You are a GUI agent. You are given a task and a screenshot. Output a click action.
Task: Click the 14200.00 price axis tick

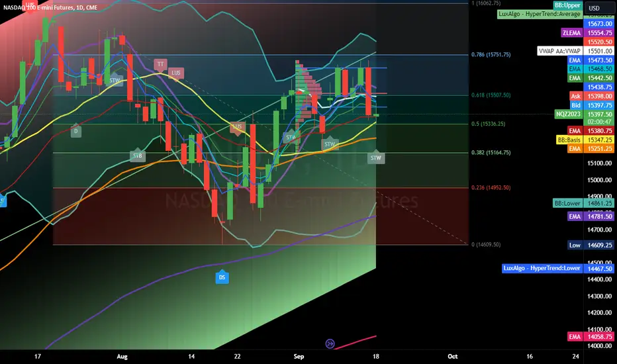coord(600,312)
